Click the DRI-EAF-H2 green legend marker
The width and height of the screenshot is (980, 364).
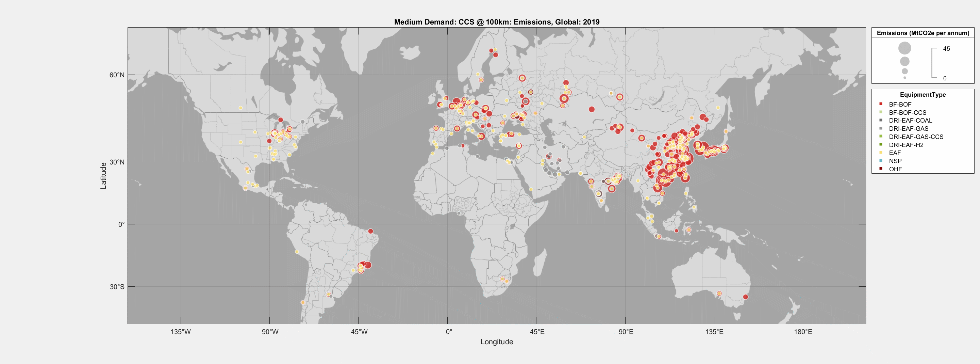tap(881, 145)
